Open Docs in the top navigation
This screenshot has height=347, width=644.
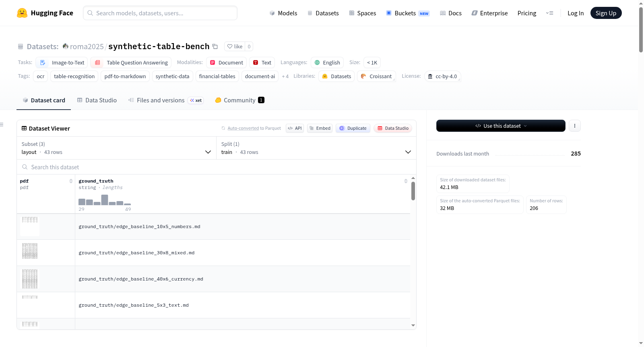pos(451,13)
